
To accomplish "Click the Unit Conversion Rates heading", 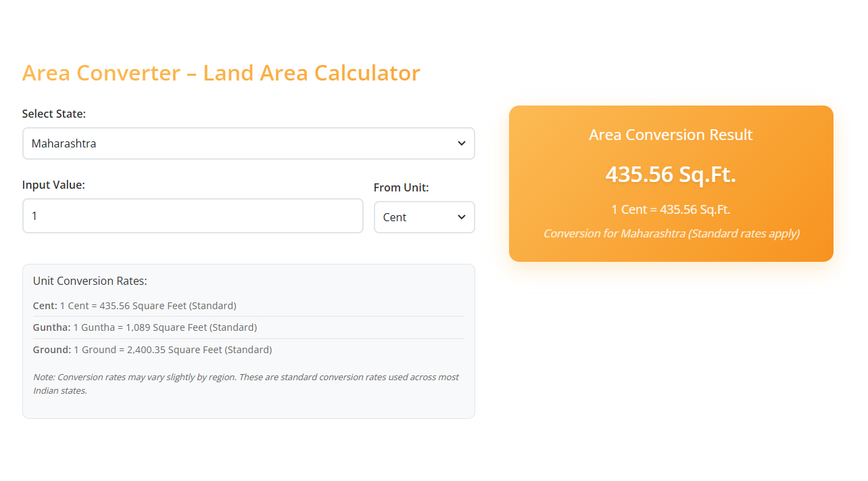I will [90, 281].
